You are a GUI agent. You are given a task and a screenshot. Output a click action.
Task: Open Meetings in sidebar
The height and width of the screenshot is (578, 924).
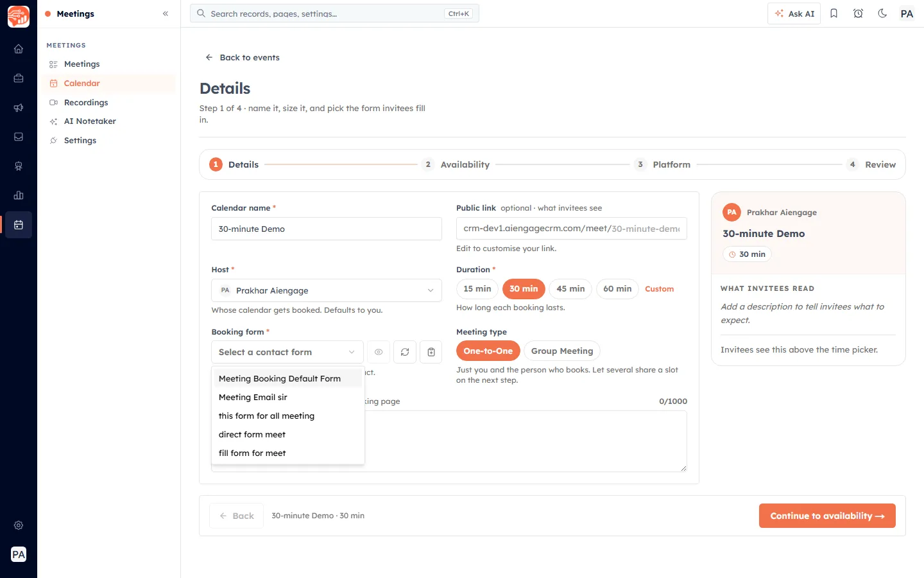[x=109, y=64]
